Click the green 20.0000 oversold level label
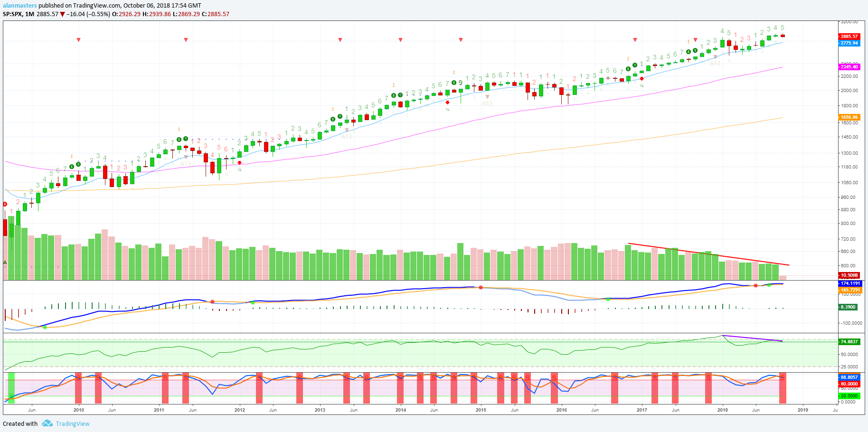 849,396
